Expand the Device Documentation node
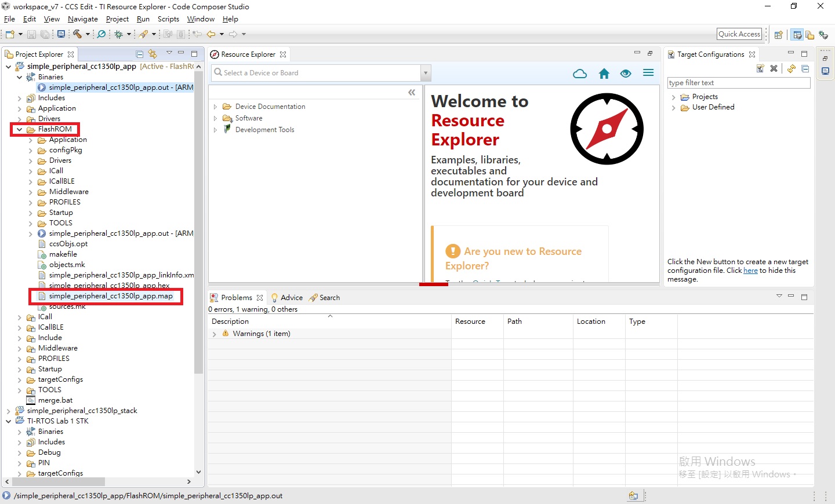Screen dimensions: 835x504 coord(215,107)
